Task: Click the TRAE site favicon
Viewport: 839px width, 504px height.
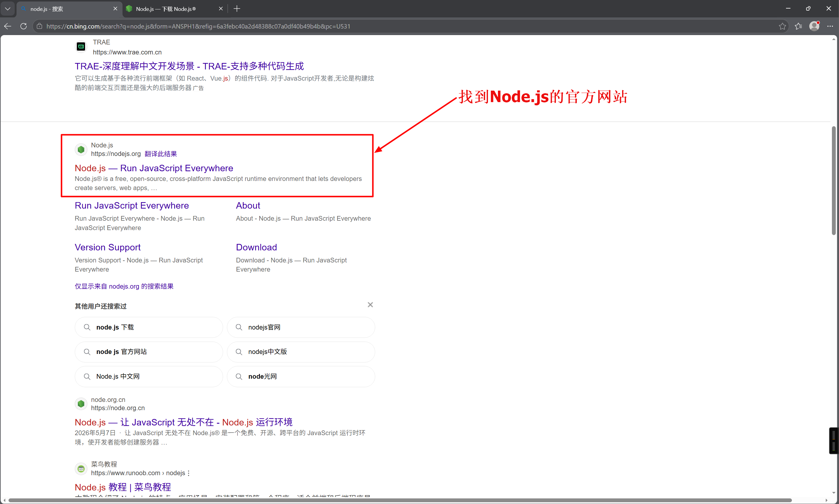Action: [x=81, y=46]
